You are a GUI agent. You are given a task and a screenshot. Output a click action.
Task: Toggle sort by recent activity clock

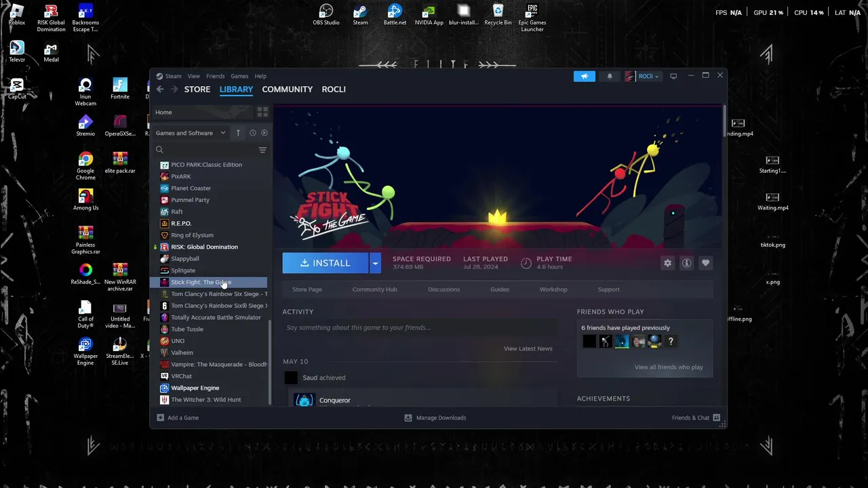tap(252, 133)
